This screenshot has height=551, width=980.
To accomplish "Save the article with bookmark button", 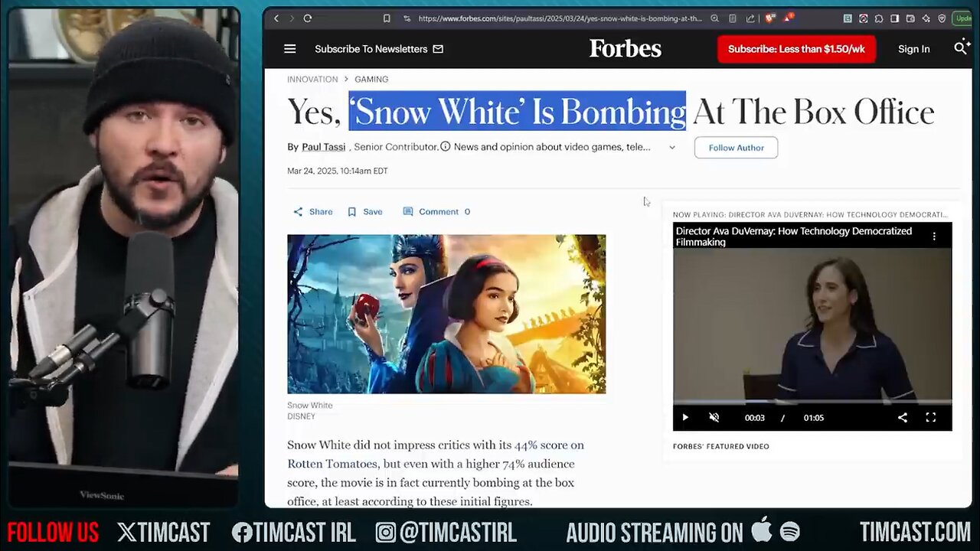I will pos(365,212).
